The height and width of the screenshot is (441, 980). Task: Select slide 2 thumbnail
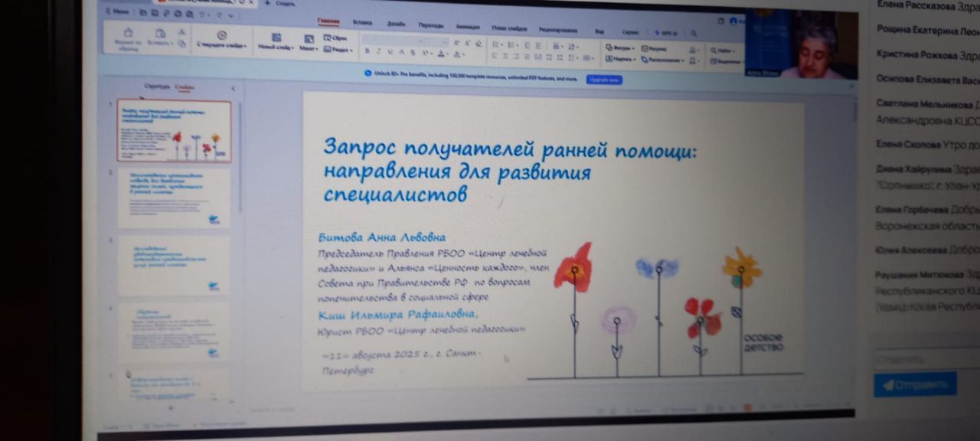tap(174, 198)
